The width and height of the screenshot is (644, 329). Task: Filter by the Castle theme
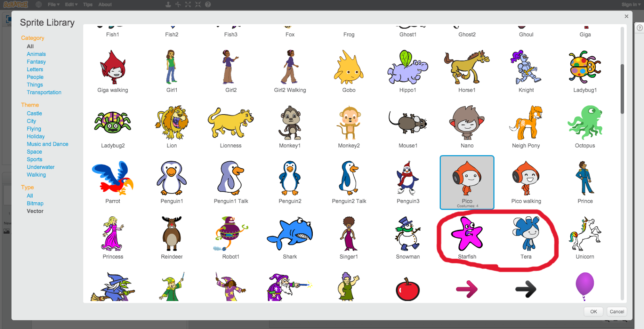coord(34,113)
